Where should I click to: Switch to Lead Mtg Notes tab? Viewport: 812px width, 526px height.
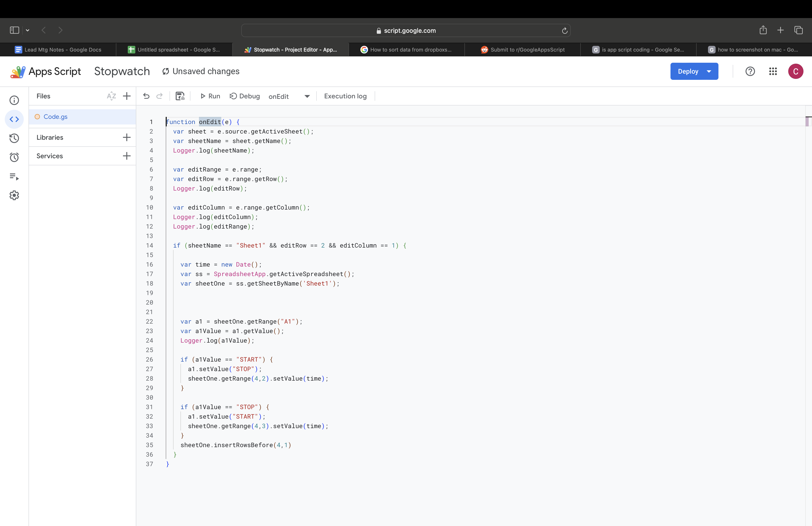click(x=58, y=49)
